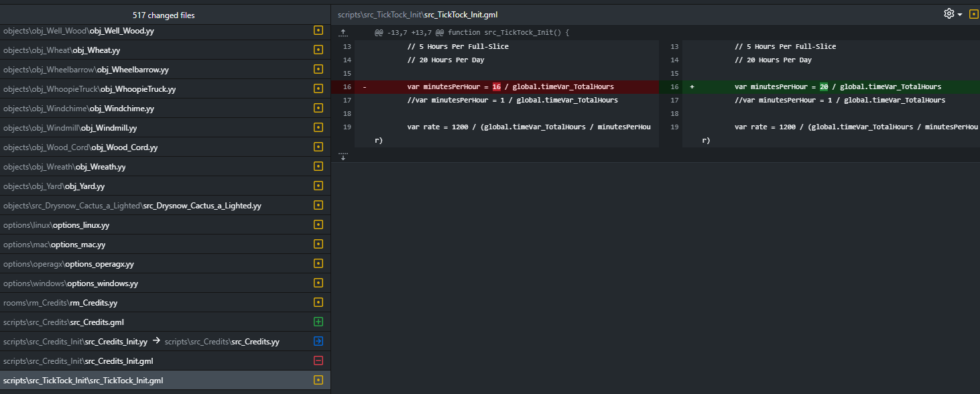Select deleted src_Credits_Init.gml entry
Image resolution: width=980 pixels, height=394 pixels.
[x=165, y=361]
